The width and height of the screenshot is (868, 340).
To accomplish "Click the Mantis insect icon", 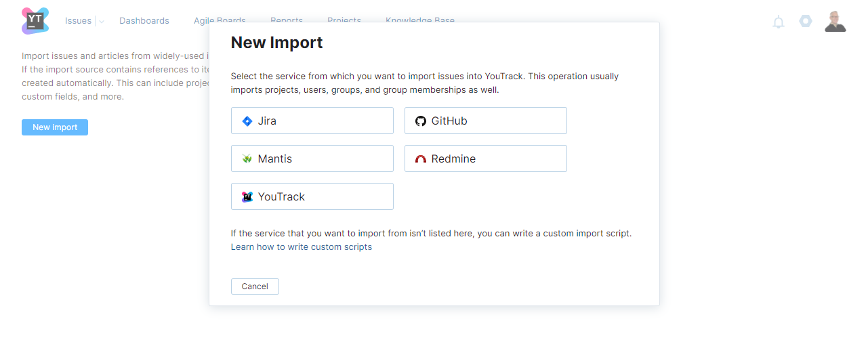I will [247, 159].
